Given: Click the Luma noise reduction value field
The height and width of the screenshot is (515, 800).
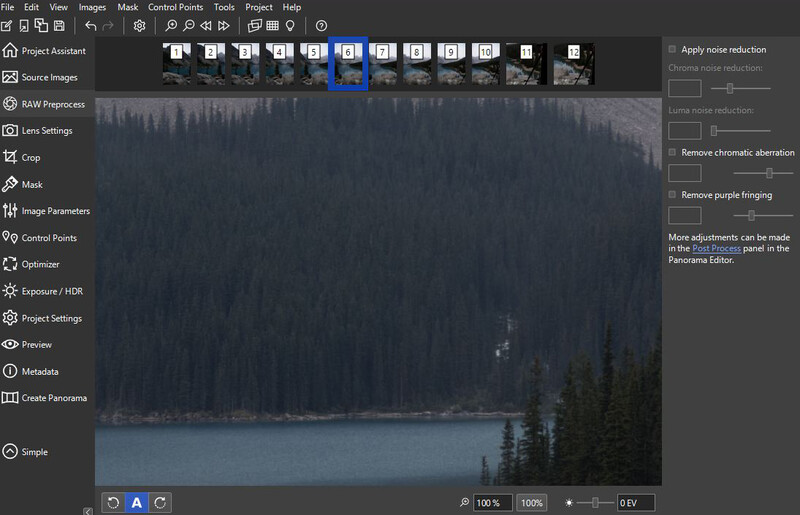Looking at the screenshot, I should click(685, 131).
